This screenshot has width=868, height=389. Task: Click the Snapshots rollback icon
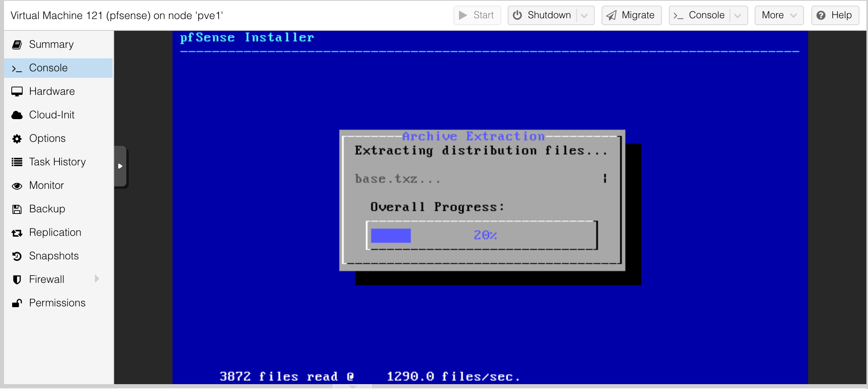pyautogui.click(x=17, y=256)
